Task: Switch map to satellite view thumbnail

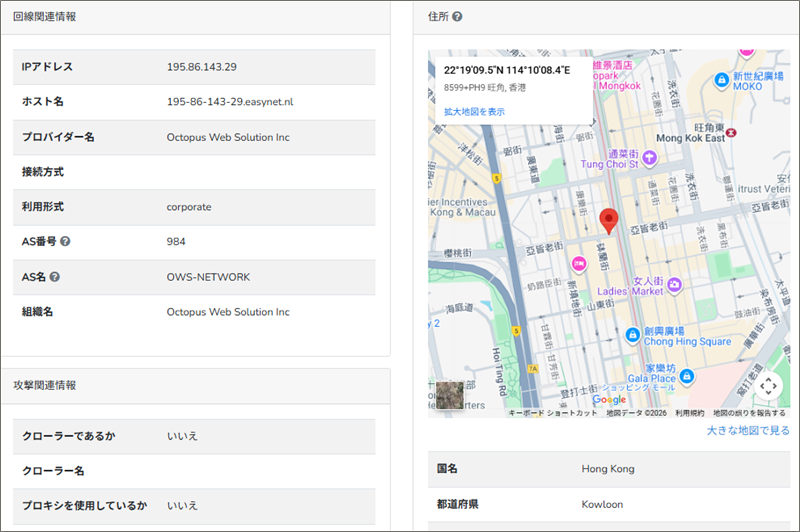Action: point(450,395)
